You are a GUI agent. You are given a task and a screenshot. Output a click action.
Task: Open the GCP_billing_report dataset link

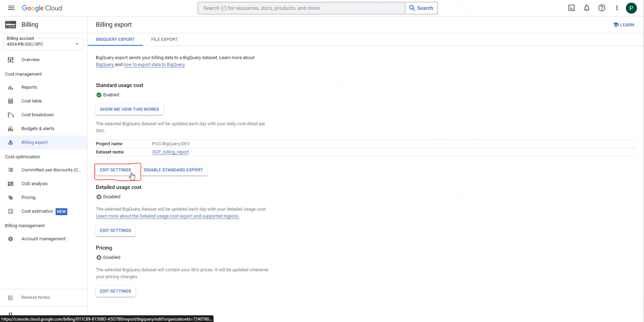170,152
